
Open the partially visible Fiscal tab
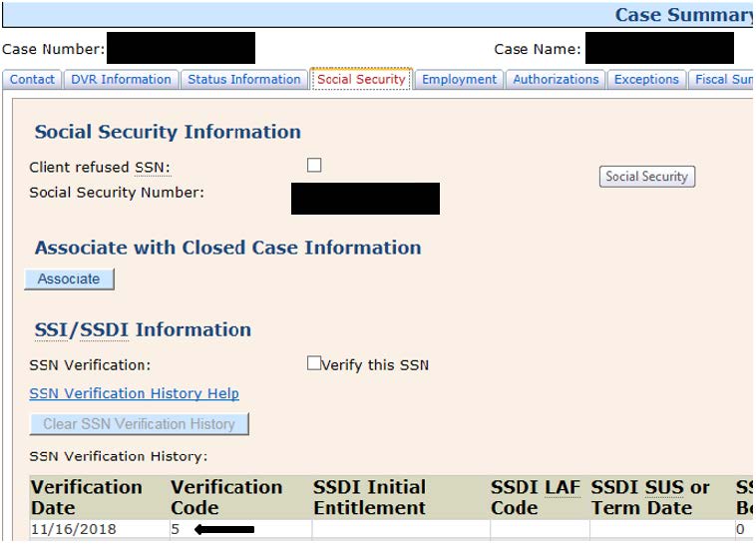pos(722,80)
